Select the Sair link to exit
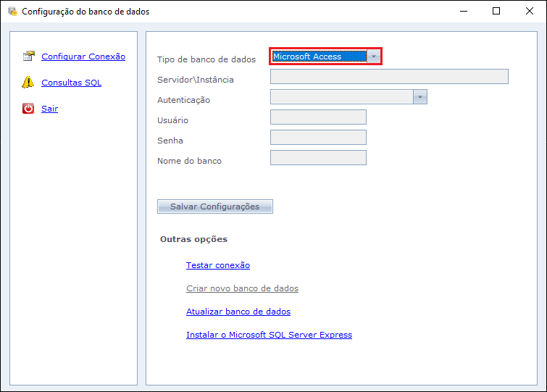Viewport: 547px width, 392px height. click(49, 109)
